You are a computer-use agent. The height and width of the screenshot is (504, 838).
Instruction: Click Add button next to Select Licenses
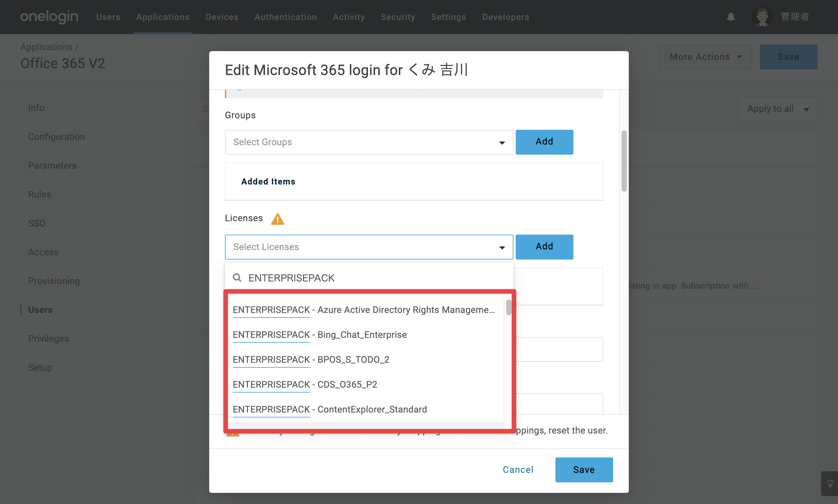(x=544, y=247)
